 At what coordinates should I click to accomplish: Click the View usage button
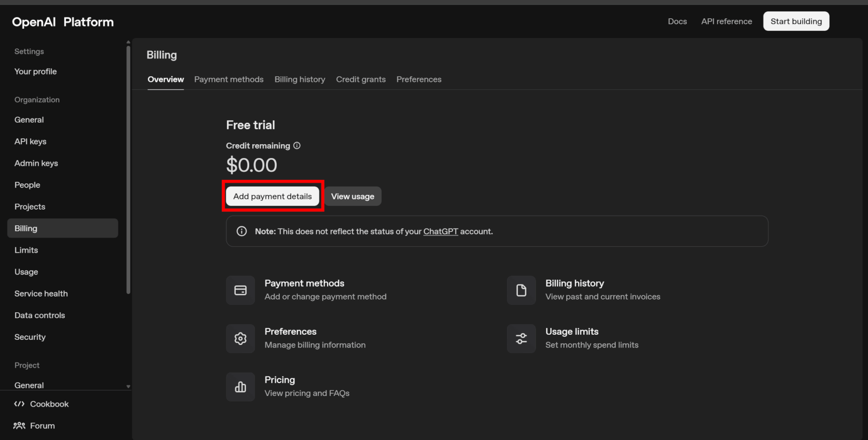click(353, 196)
